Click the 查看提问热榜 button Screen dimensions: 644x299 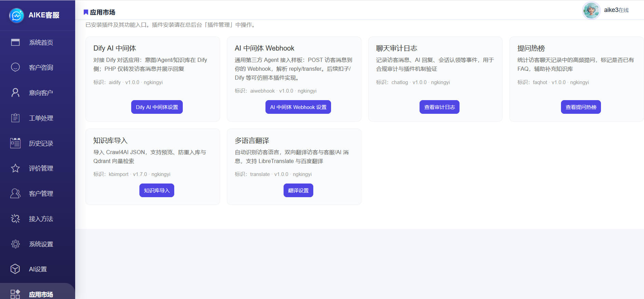pos(581,107)
